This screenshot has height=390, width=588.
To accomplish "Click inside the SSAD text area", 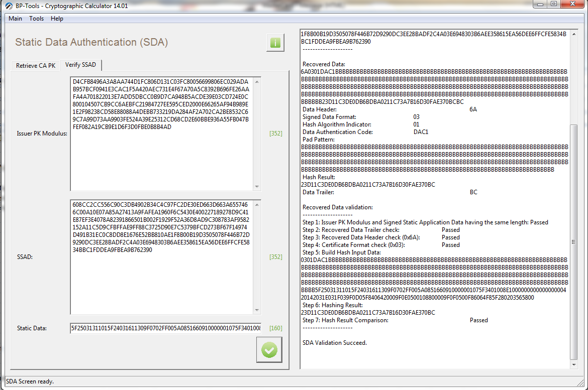I will [x=162, y=257].
